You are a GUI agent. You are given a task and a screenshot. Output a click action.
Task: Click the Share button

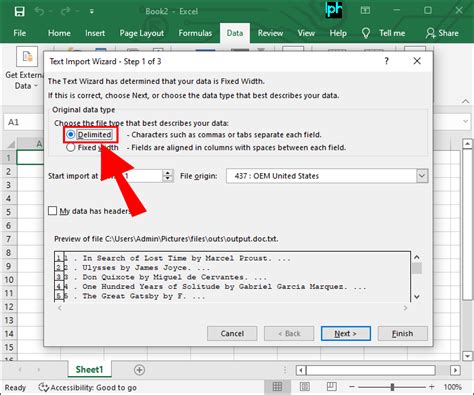click(442, 33)
